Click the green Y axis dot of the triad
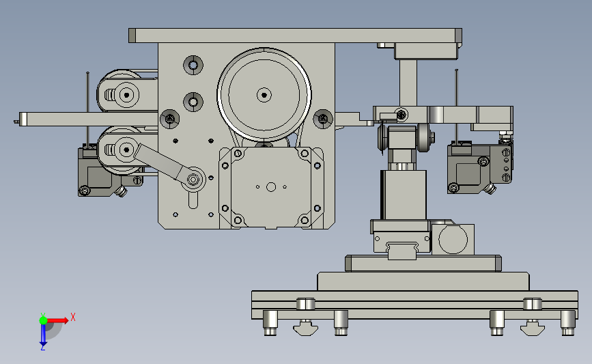The width and height of the screenshot is (592, 364). point(43,320)
